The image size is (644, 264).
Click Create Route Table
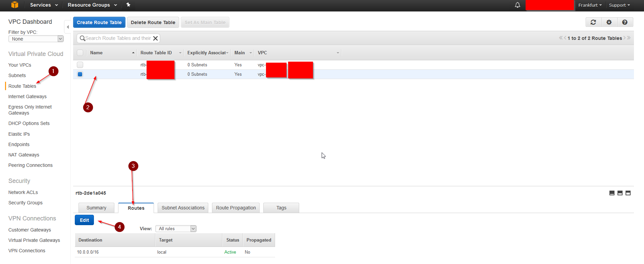click(x=99, y=22)
